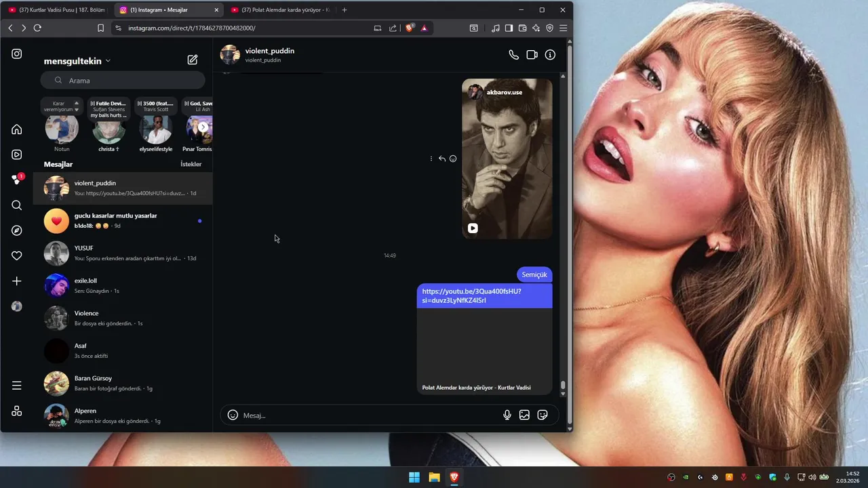Record a voice message with microphone icon

point(507,415)
